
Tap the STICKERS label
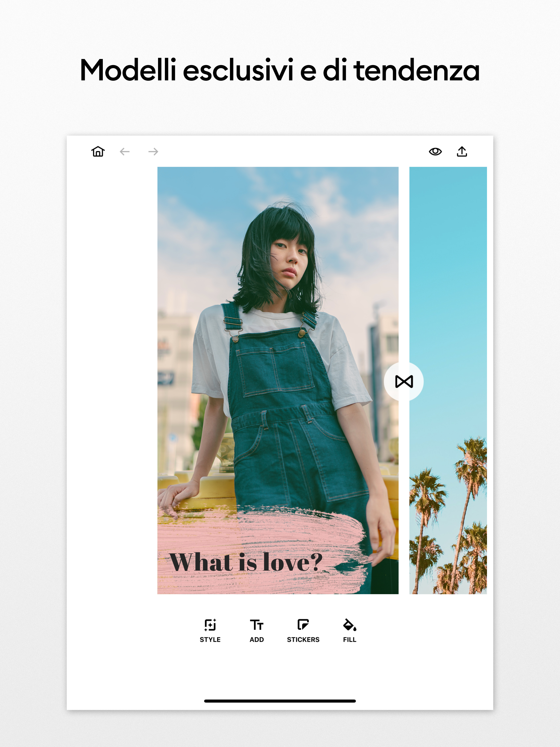(x=303, y=640)
